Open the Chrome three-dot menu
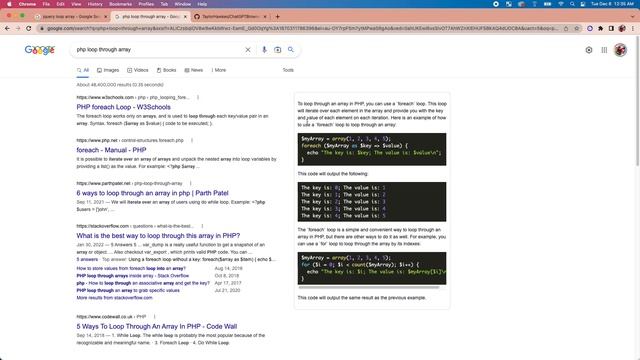Image resolution: width=640 pixels, height=360 pixels. pyautogui.click(x=633, y=28)
